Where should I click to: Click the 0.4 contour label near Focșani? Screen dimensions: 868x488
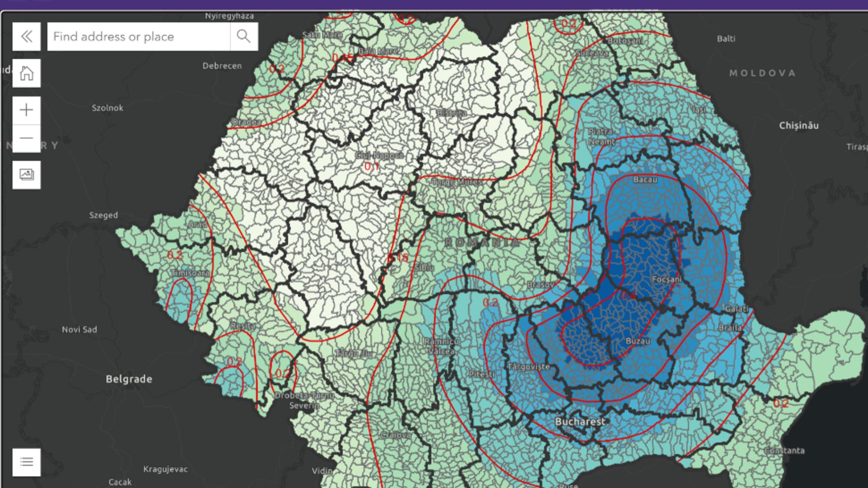click(x=628, y=296)
